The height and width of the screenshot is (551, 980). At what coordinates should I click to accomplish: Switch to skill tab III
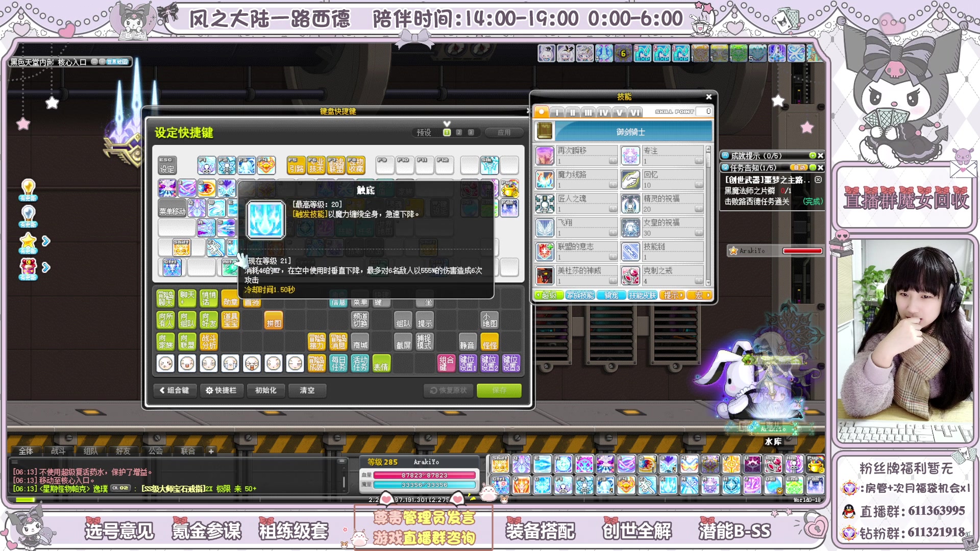point(588,112)
